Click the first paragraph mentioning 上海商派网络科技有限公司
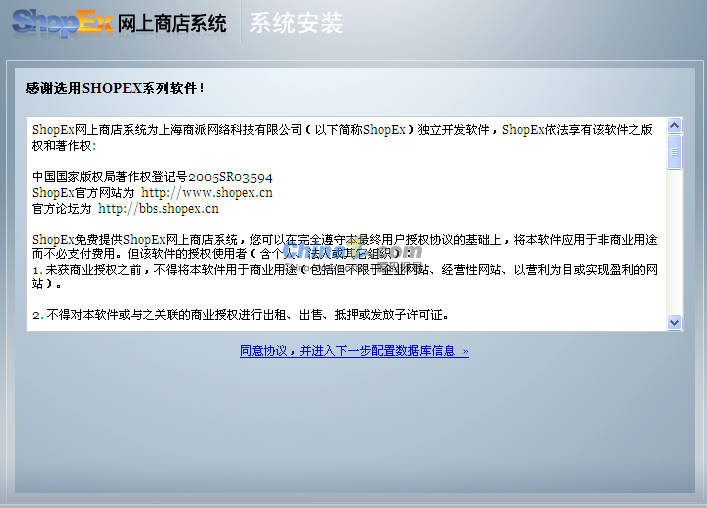 343,137
